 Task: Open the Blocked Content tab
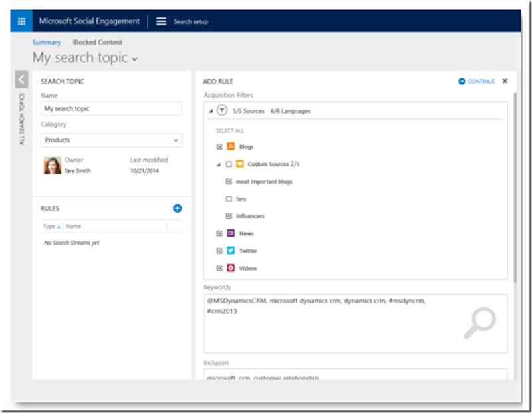[97, 42]
